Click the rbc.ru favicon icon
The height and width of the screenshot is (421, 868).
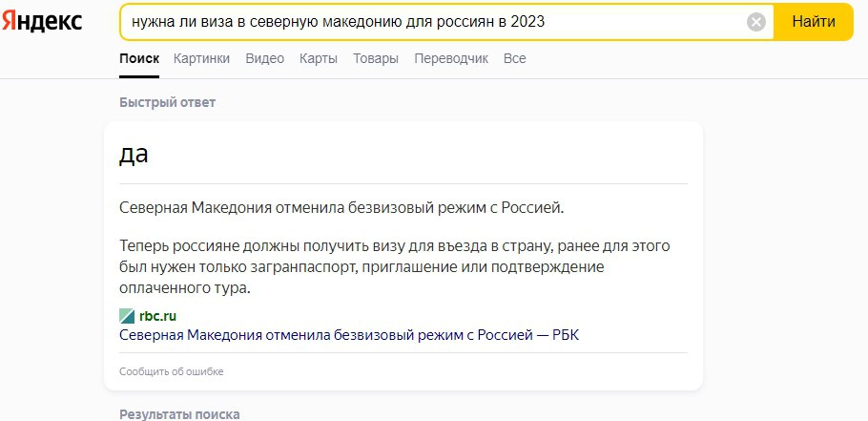coord(127,316)
